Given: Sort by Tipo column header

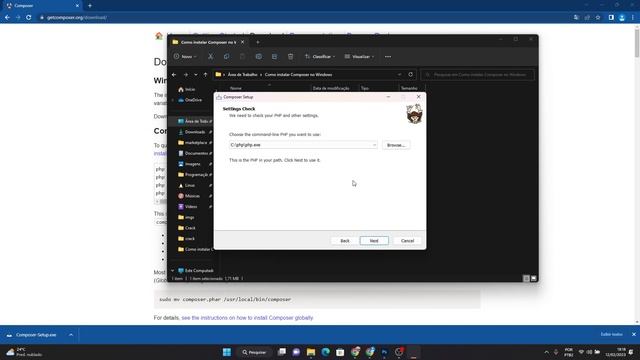Looking at the screenshot, I should tap(365, 88).
